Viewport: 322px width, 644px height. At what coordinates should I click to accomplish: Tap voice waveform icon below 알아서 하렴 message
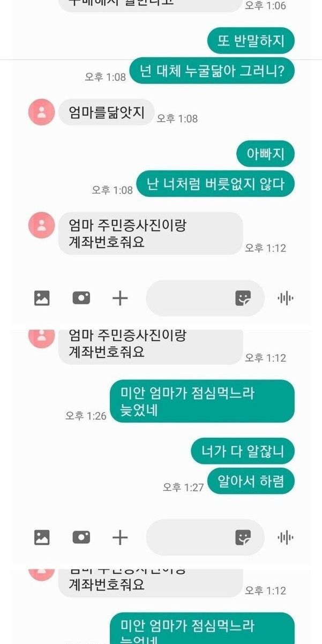coord(286,537)
